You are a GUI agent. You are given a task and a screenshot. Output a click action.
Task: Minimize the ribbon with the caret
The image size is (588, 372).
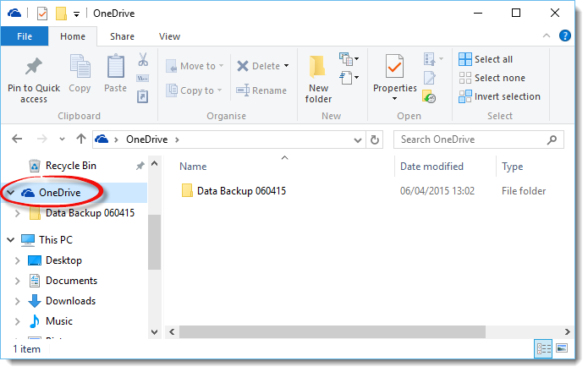tap(547, 36)
